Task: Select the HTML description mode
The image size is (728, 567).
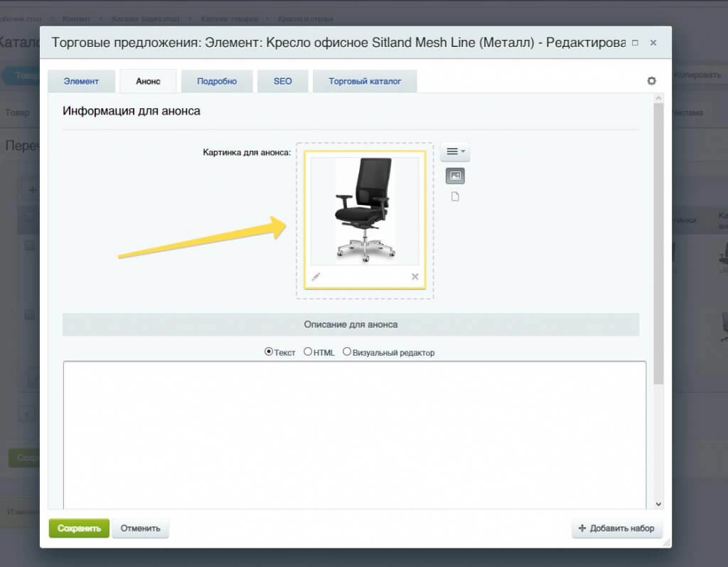Action: tap(308, 352)
